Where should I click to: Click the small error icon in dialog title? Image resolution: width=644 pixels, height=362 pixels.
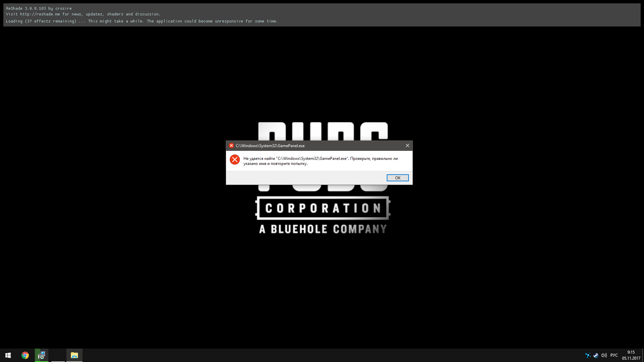point(231,145)
